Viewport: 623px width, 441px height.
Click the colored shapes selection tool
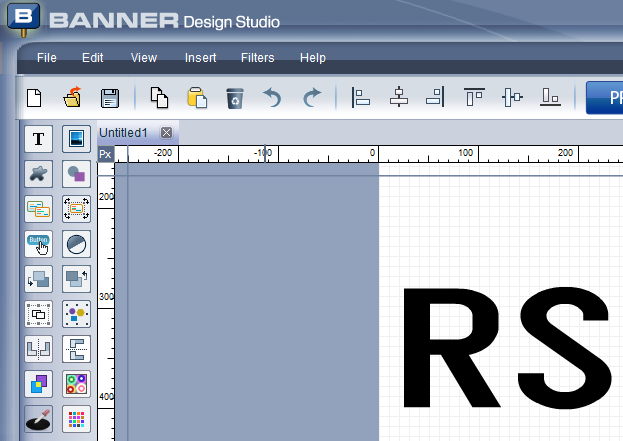point(76,314)
